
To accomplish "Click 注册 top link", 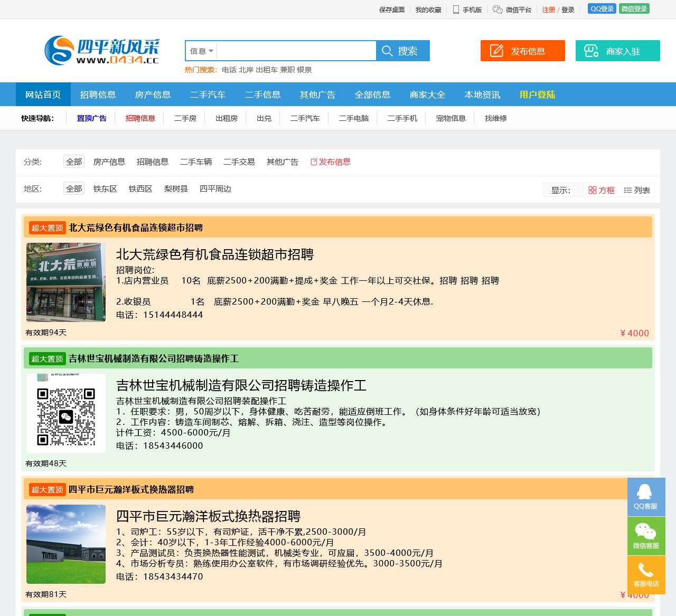I will 549,10.
